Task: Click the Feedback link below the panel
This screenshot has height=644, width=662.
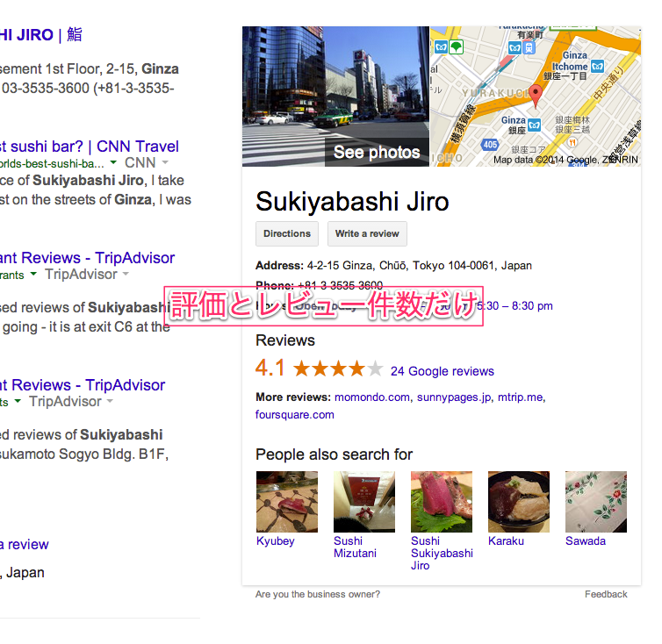Action: pos(606,594)
